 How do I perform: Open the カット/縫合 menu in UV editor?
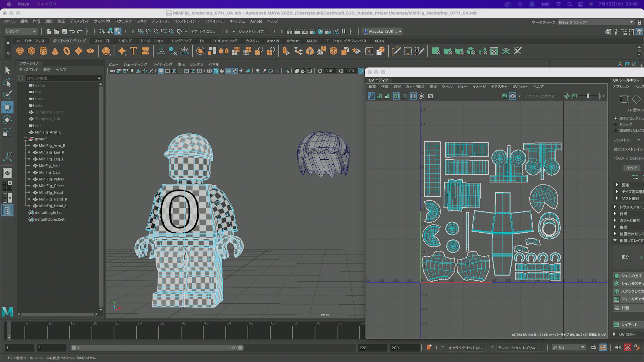tap(415, 87)
